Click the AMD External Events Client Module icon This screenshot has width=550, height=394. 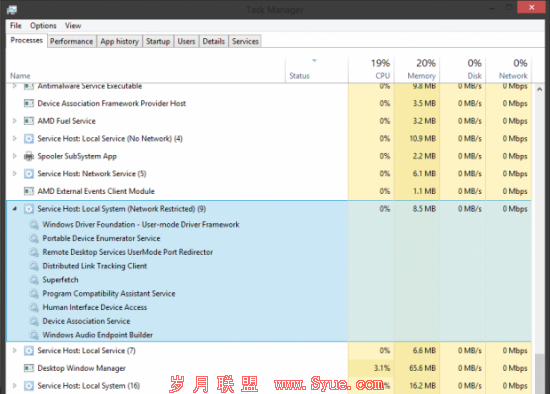click(29, 191)
